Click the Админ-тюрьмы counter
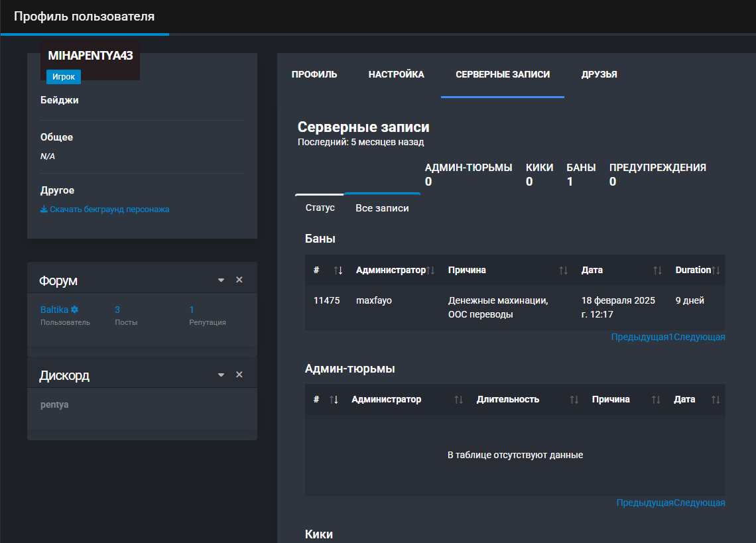Screen dimensions: 756x543 (468, 174)
